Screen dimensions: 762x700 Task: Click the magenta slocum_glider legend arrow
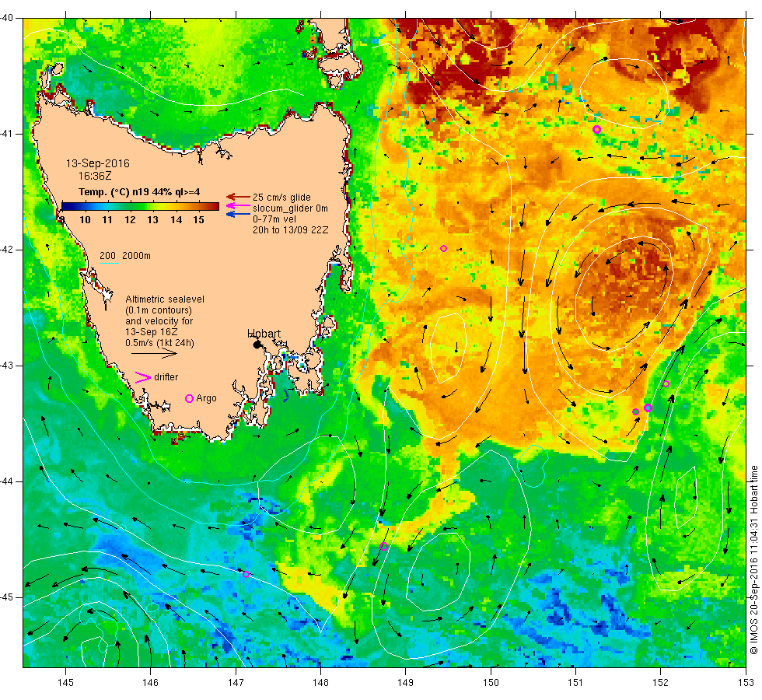tap(238, 205)
